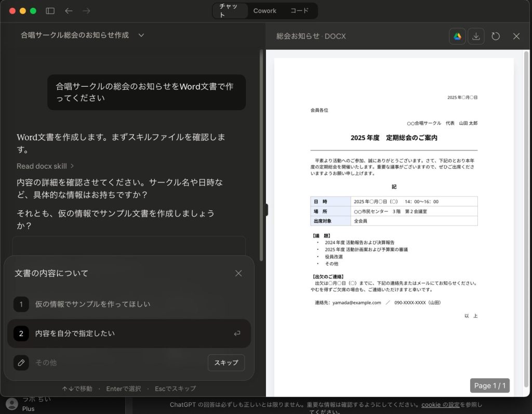
Task: Click the pencil icon beside その他
Action: coord(21,363)
